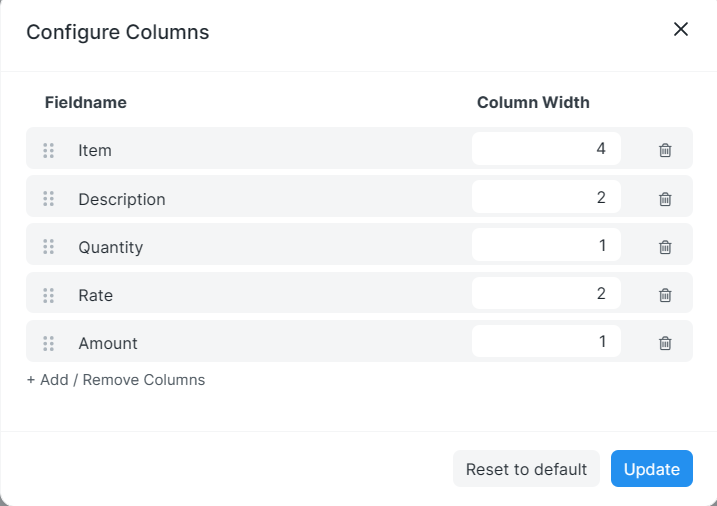Select the Rate fieldname label
Screen dimensions: 717x506
(96, 295)
